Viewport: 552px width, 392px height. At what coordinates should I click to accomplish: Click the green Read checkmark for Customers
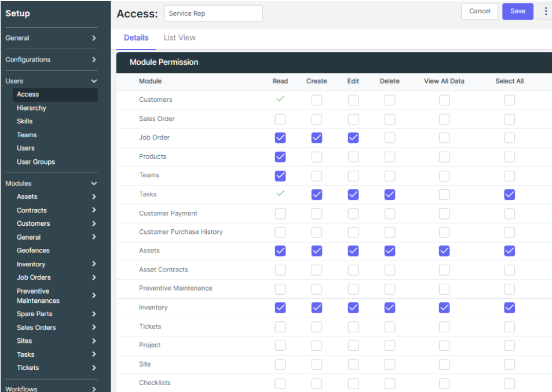(x=280, y=100)
